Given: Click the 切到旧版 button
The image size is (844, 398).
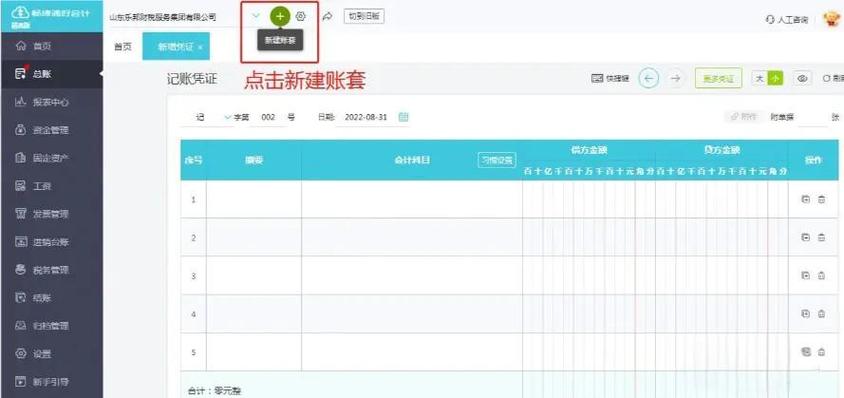Looking at the screenshot, I should coord(364,16).
